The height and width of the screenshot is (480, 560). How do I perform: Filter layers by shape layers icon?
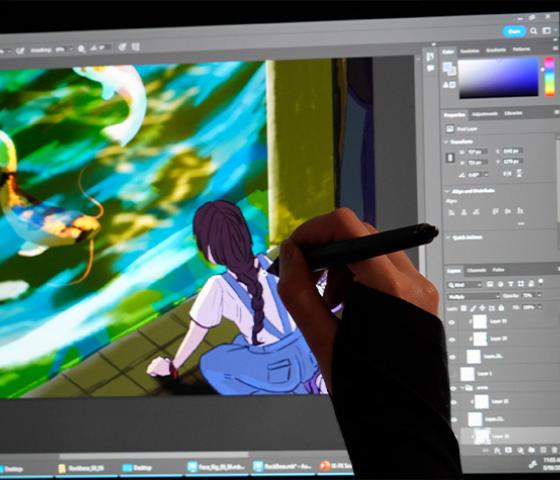point(521,284)
